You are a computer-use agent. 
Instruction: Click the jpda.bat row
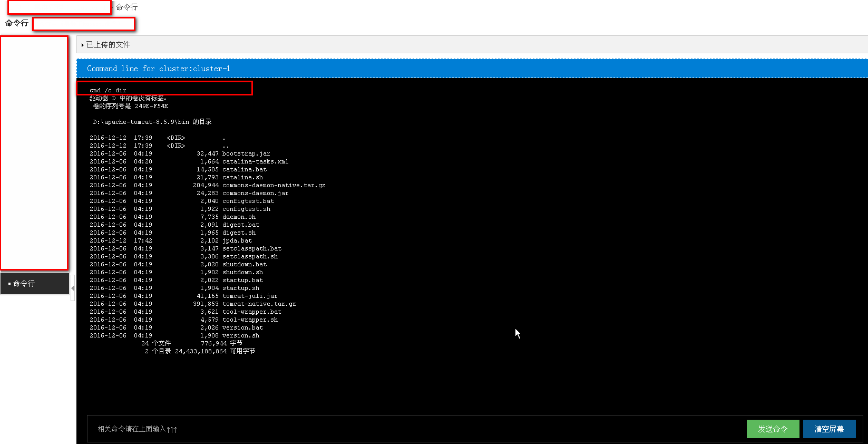click(x=171, y=240)
